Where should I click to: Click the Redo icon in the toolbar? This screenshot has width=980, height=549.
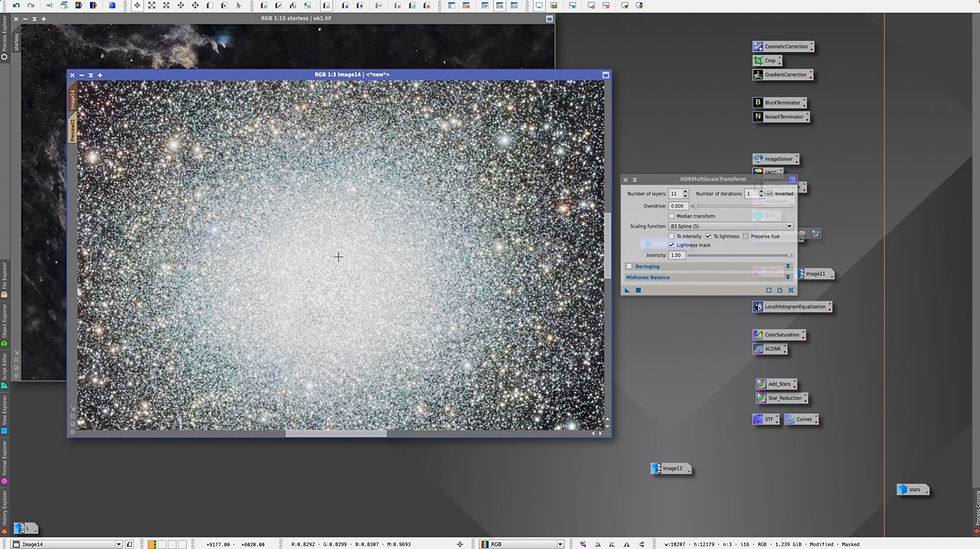[x=30, y=5]
